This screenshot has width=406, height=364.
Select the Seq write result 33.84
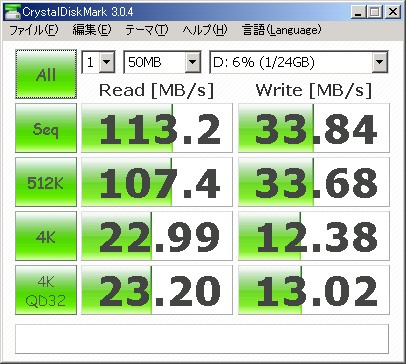tap(314, 128)
